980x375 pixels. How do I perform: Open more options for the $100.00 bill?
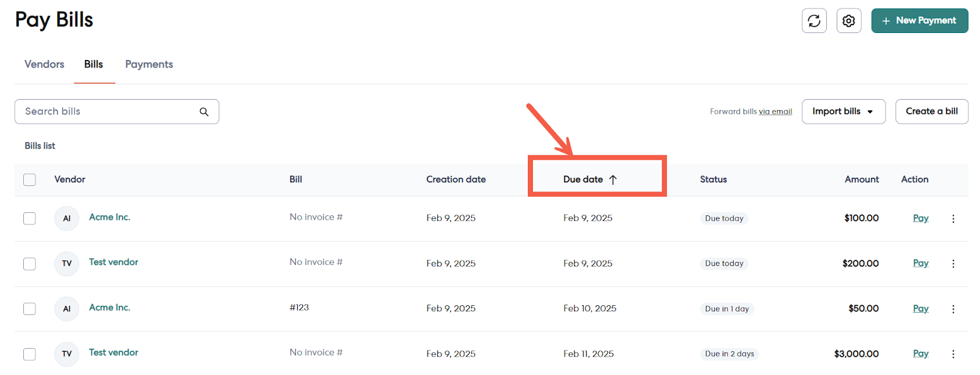[x=953, y=218]
